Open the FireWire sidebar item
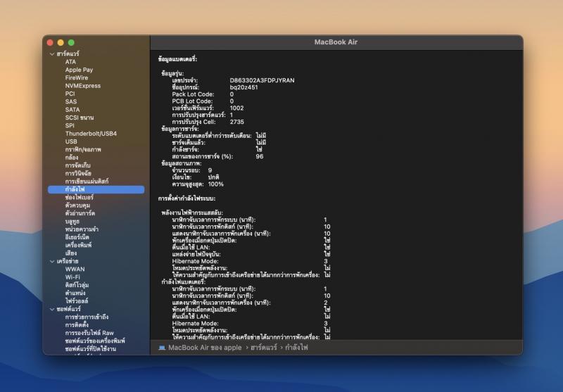This screenshot has height=392, width=563. [x=77, y=77]
